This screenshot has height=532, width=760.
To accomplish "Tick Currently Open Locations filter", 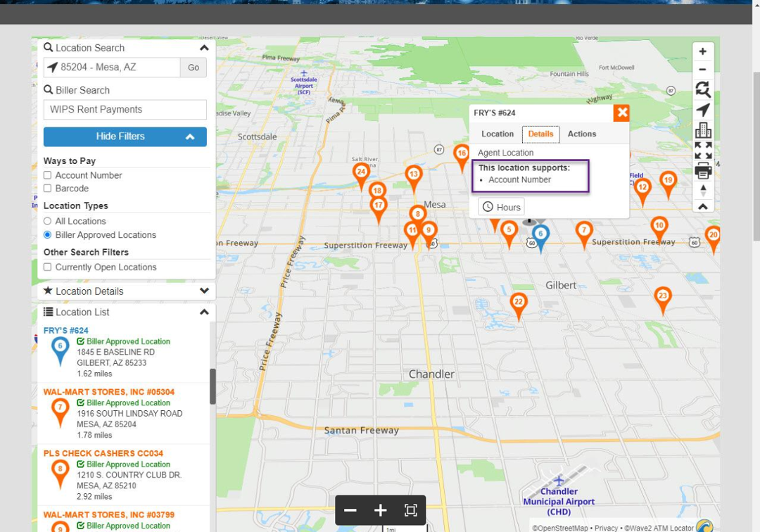I will pyautogui.click(x=48, y=267).
